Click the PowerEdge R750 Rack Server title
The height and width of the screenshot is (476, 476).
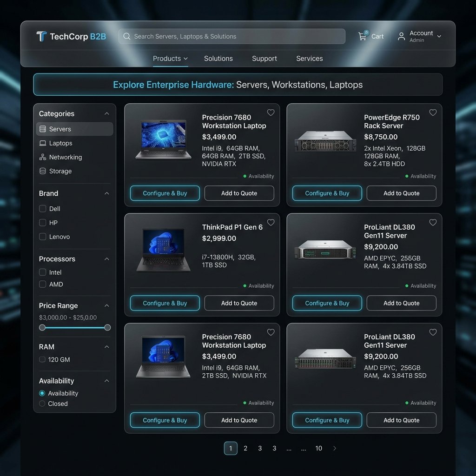(391, 121)
